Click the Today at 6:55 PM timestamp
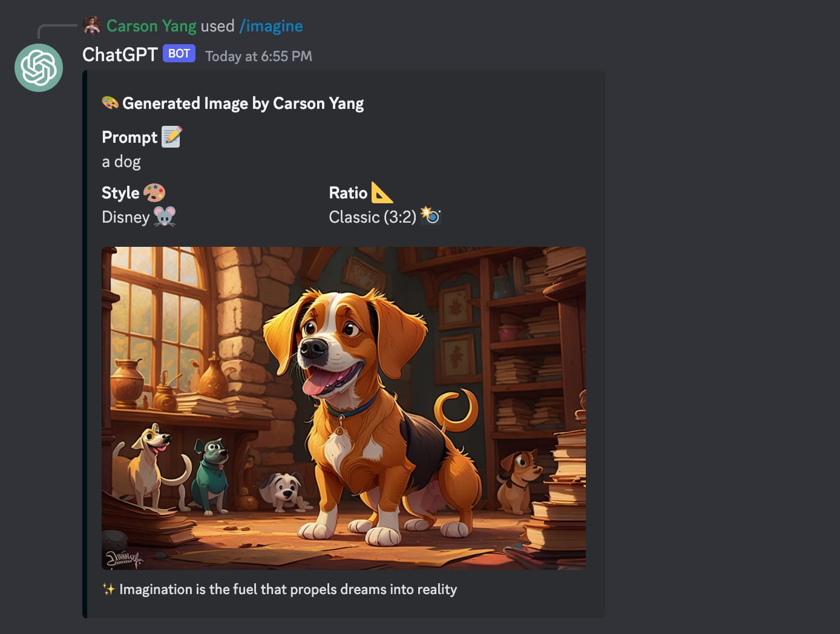This screenshot has height=634, width=840. point(258,56)
